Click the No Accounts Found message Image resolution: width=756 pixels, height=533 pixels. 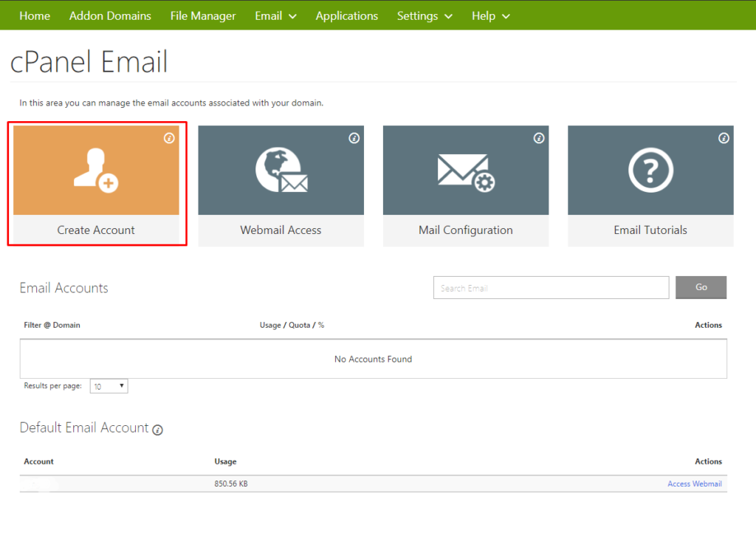tap(373, 359)
